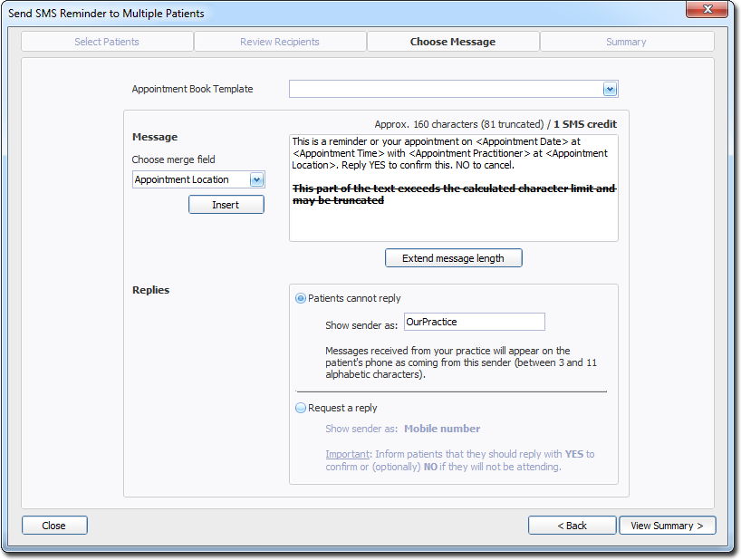Open the Summary tab
The height and width of the screenshot is (560, 741).
tap(626, 42)
